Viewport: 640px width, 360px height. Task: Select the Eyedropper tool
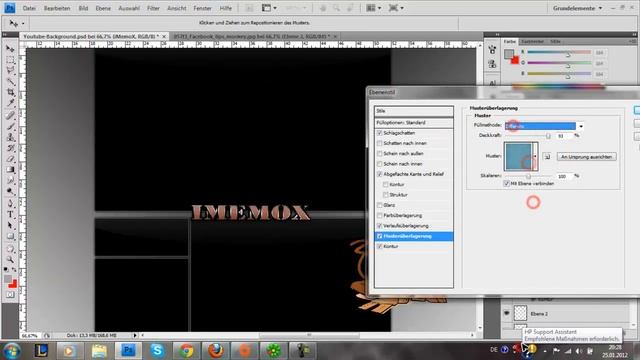pos(10,103)
